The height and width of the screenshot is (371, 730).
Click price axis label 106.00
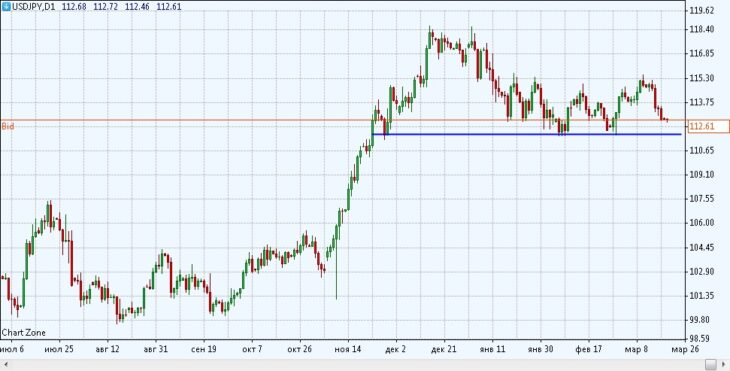(702, 223)
